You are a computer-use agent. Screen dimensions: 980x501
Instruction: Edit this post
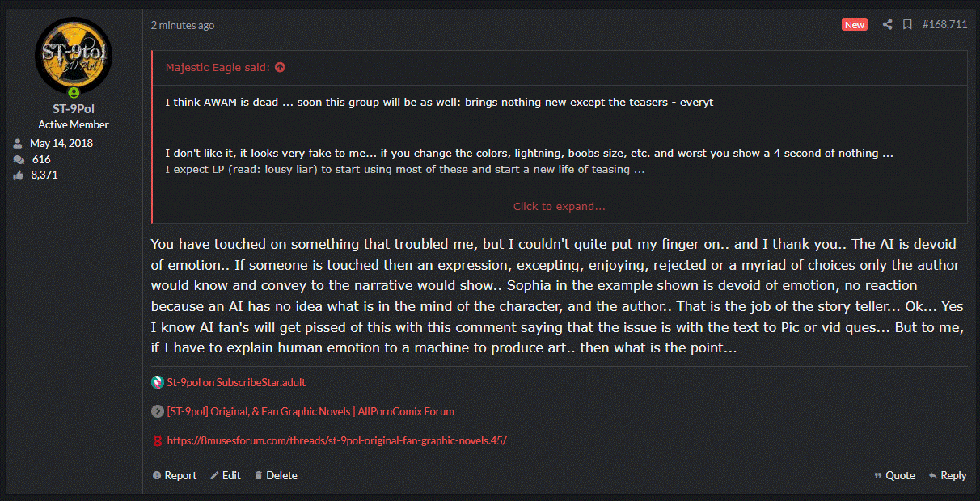(x=226, y=475)
